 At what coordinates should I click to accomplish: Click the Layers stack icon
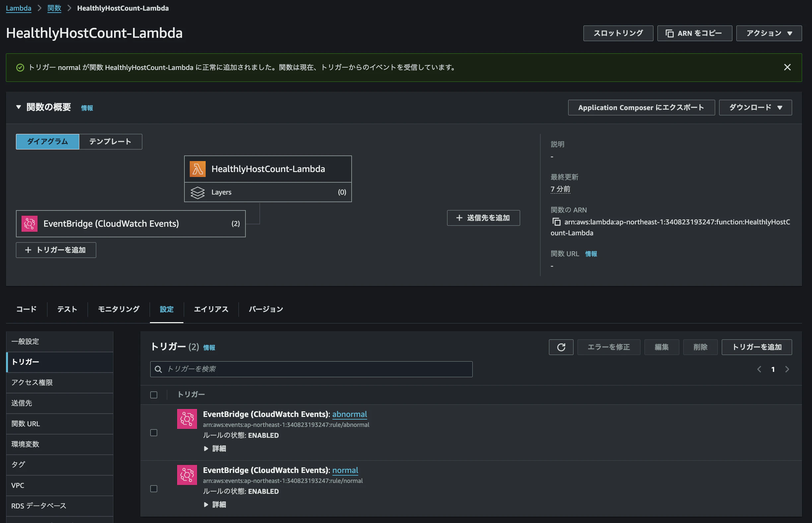click(x=197, y=192)
